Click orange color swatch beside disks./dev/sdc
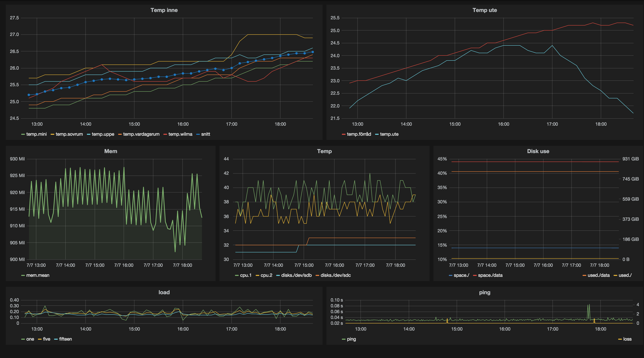The height and width of the screenshot is (358, 644). (317, 276)
